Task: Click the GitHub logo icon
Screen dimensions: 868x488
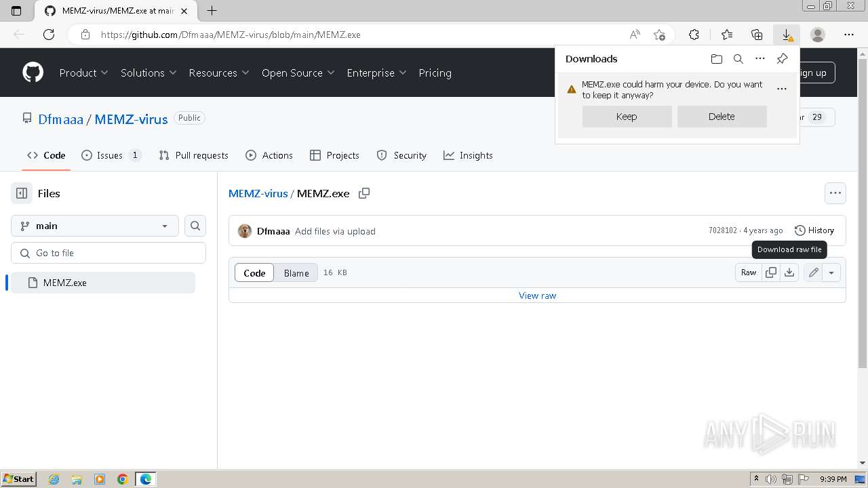Action: pos(33,73)
